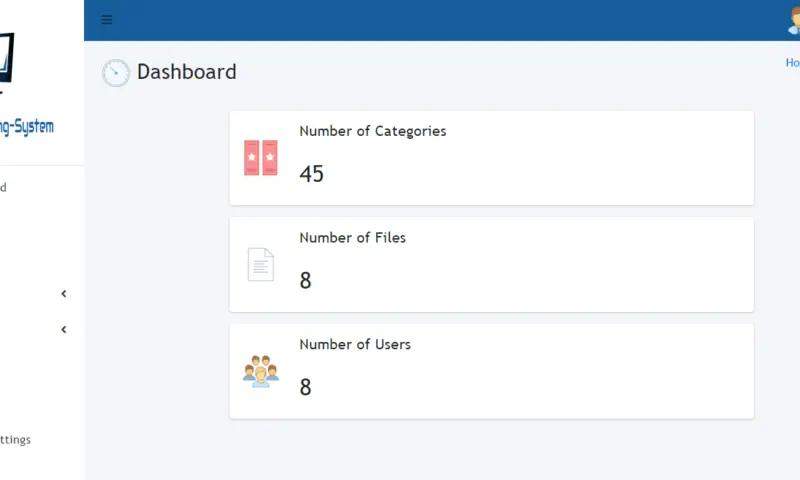This screenshot has height=480, width=800.
Task: Click the document icon for Files
Action: [260, 264]
